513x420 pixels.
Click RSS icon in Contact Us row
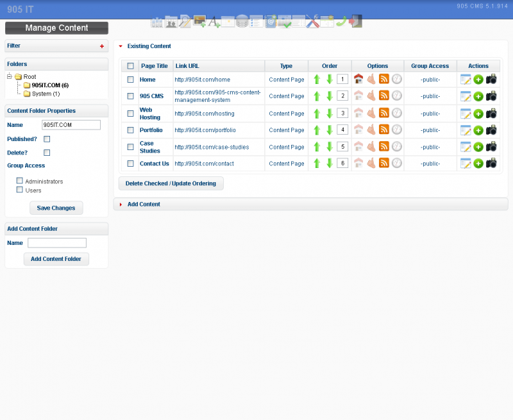point(383,163)
